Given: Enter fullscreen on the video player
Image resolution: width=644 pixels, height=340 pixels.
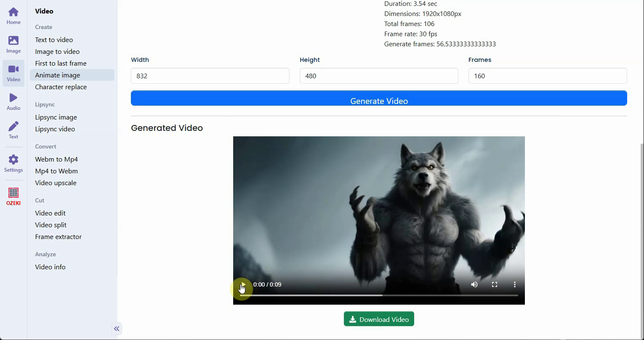Looking at the screenshot, I should [495, 284].
